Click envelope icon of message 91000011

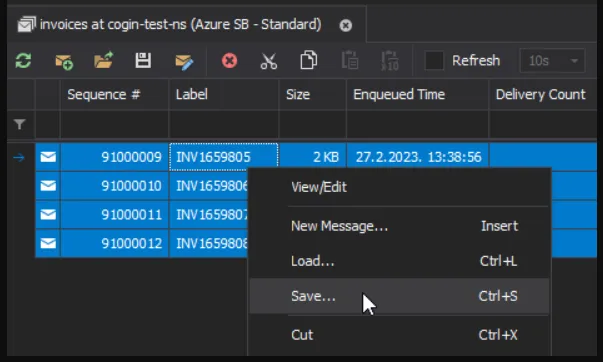(x=48, y=214)
